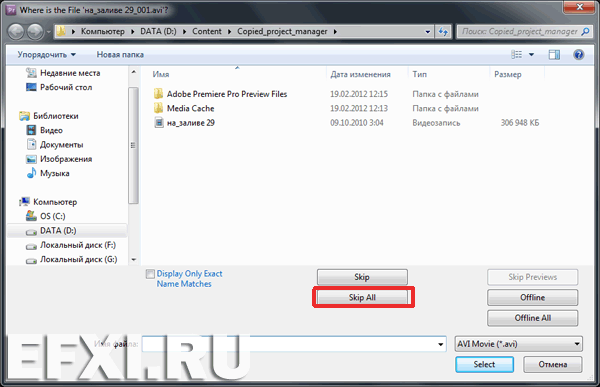The image size is (600, 387).
Task: Click the search magnifier icon
Action: tap(585, 32)
